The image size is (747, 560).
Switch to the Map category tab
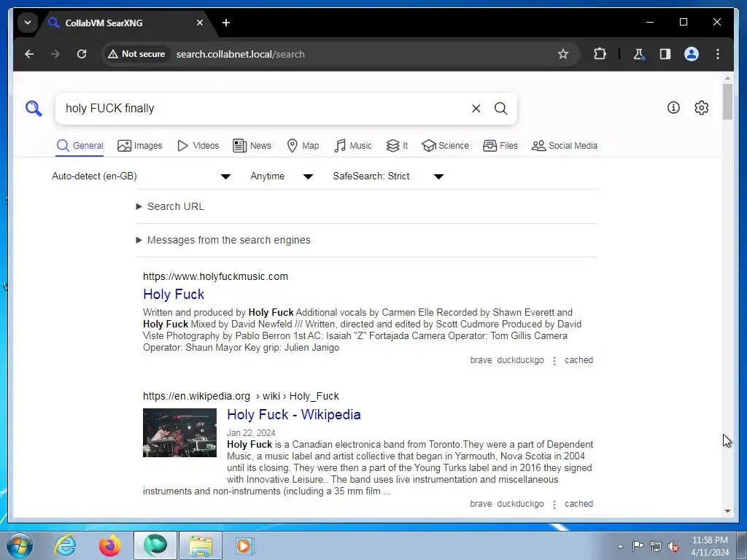pyautogui.click(x=303, y=146)
